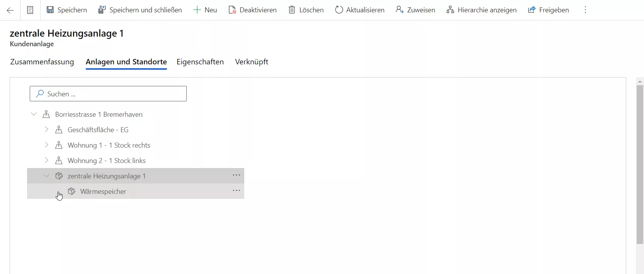Create a new record with Neu
This screenshot has height=274, width=644.
[205, 10]
